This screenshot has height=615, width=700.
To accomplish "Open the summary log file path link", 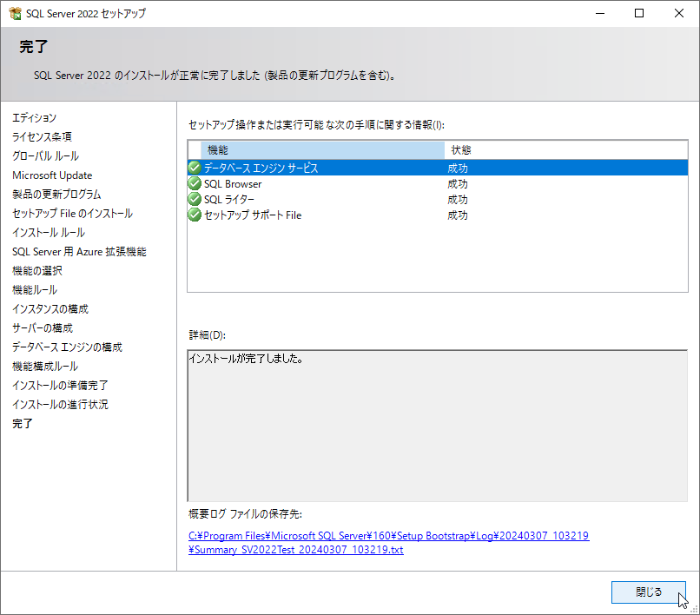I will coord(388,543).
